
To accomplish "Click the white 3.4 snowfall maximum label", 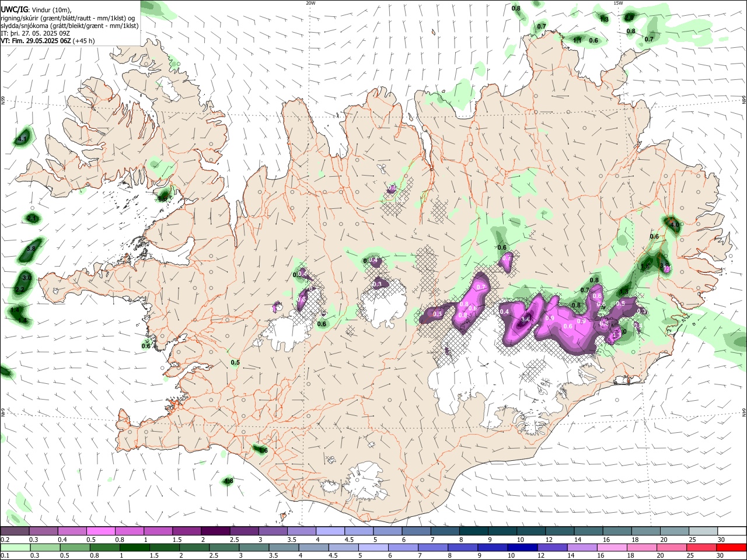I will coord(525,319).
